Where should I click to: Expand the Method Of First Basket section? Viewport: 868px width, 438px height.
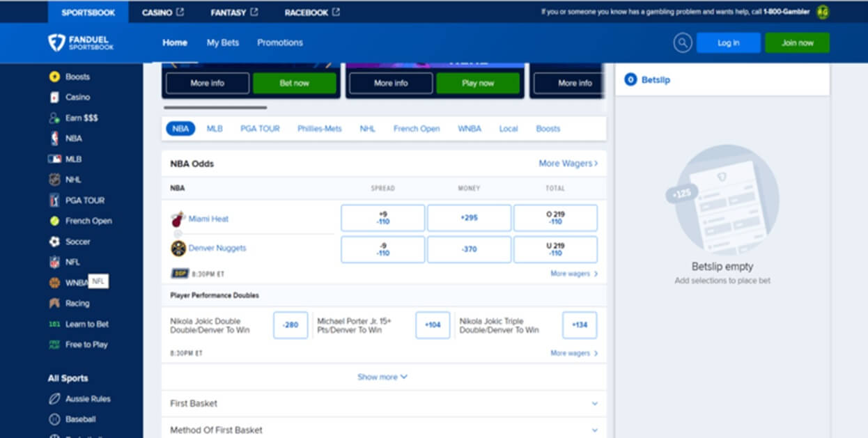pyautogui.click(x=384, y=430)
